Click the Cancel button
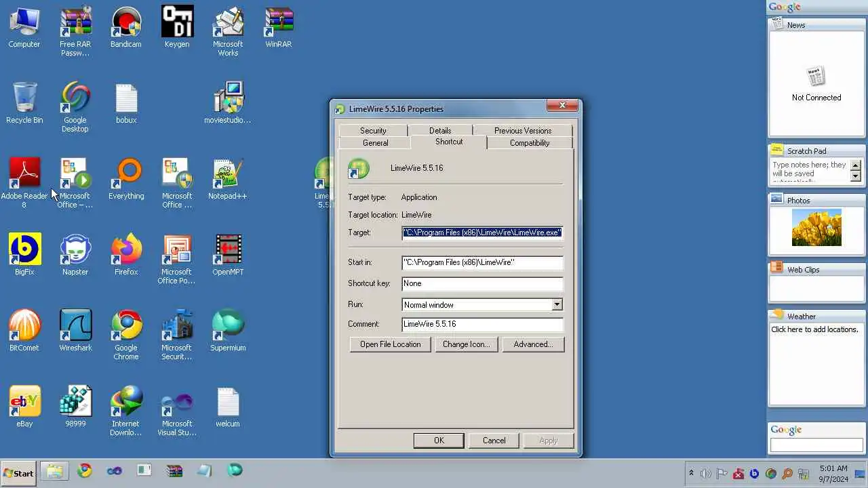Screen dimensions: 868x488 pos(494,441)
